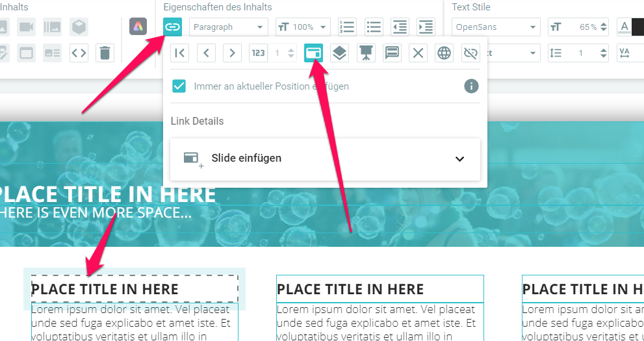The width and height of the screenshot is (644, 341).
Task: Click the middle column Lorem ipsum paragraph
Action: point(380,323)
